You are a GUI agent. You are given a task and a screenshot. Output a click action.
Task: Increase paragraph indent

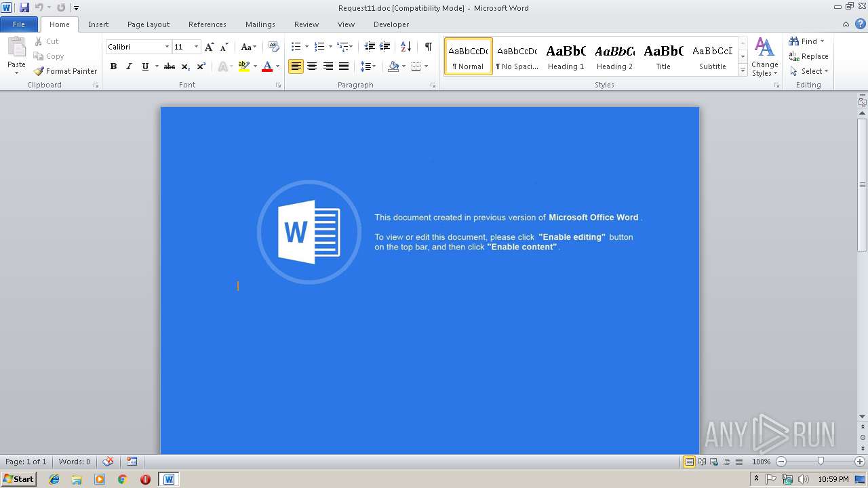(x=384, y=47)
